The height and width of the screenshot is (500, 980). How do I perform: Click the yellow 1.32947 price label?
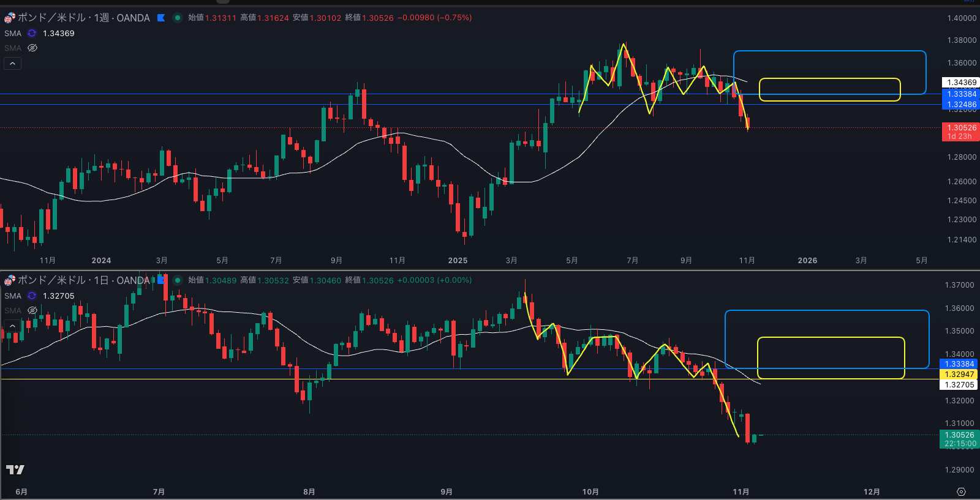point(959,375)
